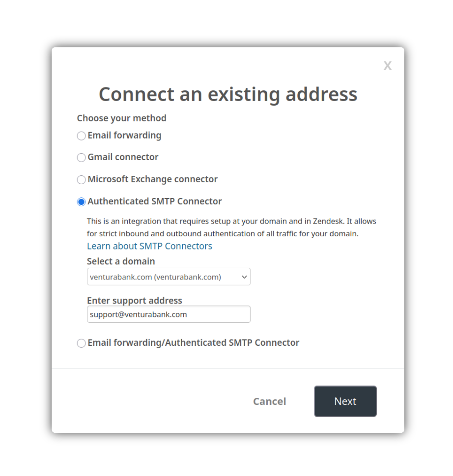
Task: Click the "Connect an existing address" heading
Action: click(x=228, y=94)
